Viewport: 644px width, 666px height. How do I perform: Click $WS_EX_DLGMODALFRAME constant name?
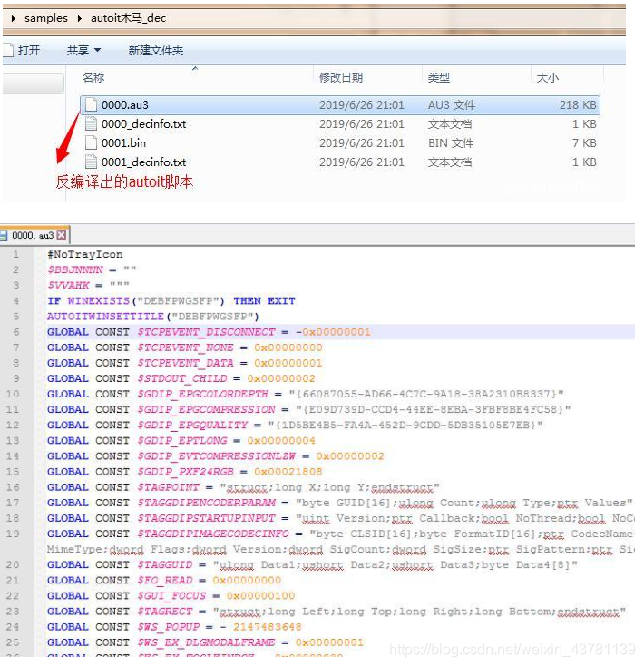coord(206,642)
